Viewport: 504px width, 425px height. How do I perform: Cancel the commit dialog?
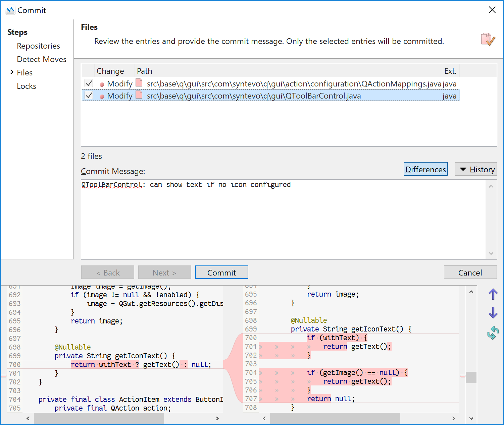point(470,272)
